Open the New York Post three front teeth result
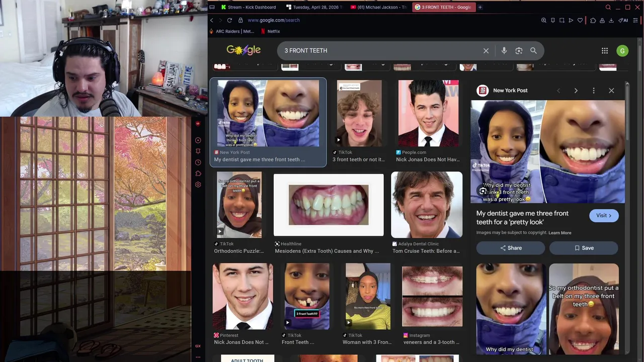Screen dimensions: 644x362 click(268, 122)
